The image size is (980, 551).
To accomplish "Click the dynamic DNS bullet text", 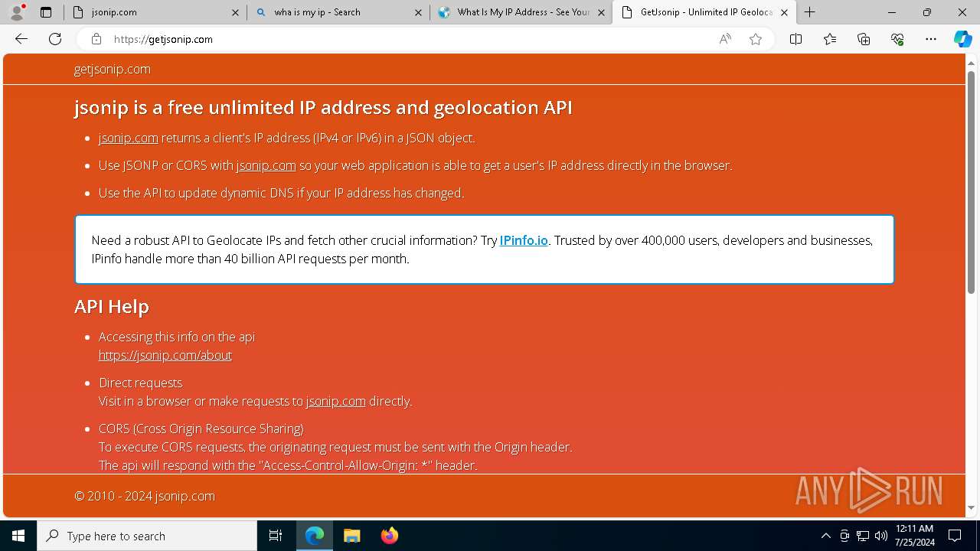I will 282,193.
